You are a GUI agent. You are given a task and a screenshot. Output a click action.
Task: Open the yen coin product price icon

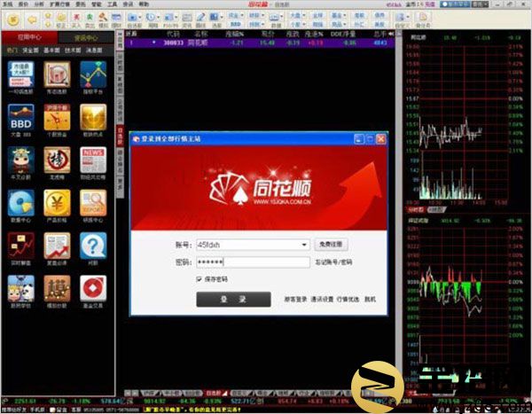57,203
